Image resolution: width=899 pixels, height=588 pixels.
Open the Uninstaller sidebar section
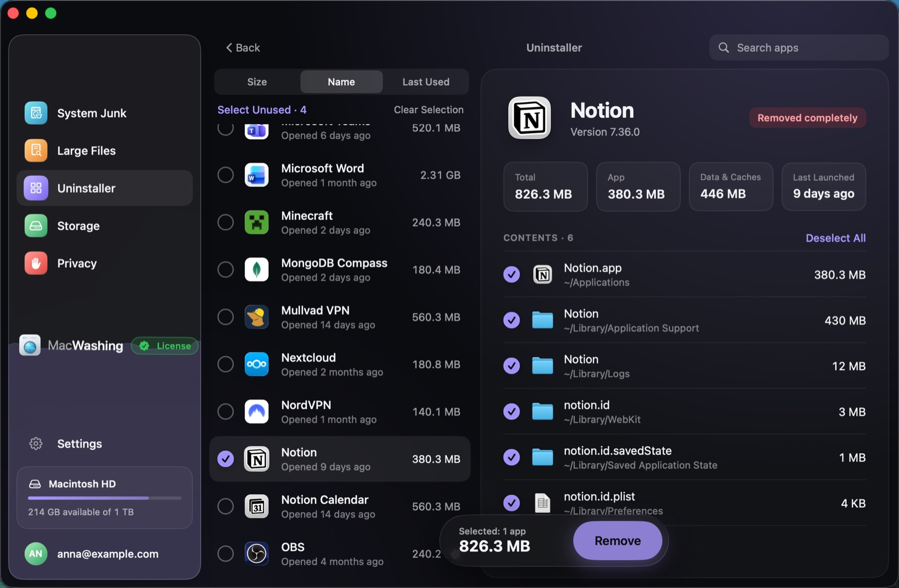point(105,188)
